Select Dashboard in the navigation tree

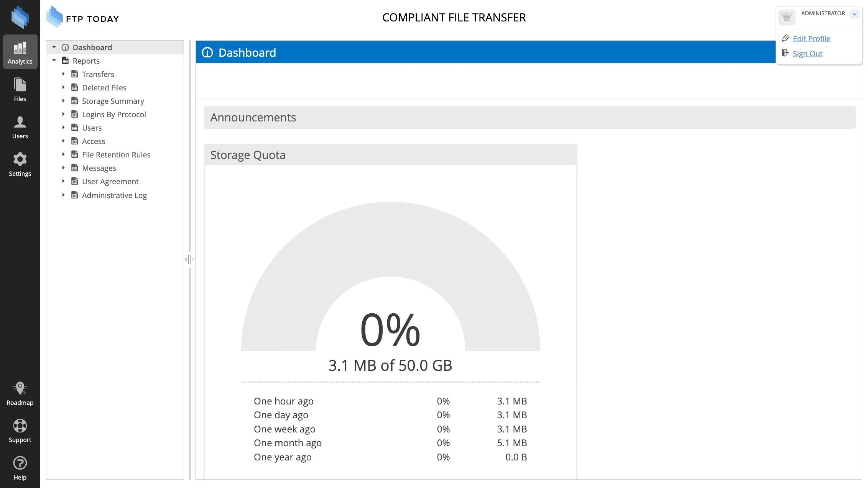[x=92, y=47]
